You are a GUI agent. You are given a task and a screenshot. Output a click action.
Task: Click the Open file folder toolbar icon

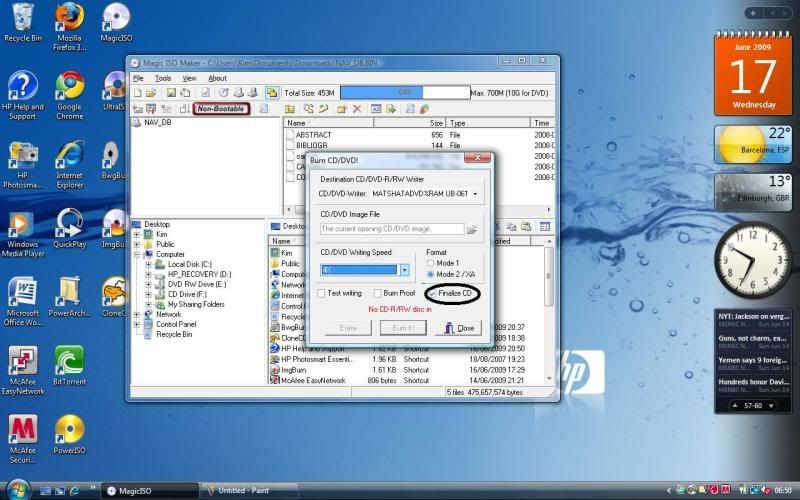[151, 93]
